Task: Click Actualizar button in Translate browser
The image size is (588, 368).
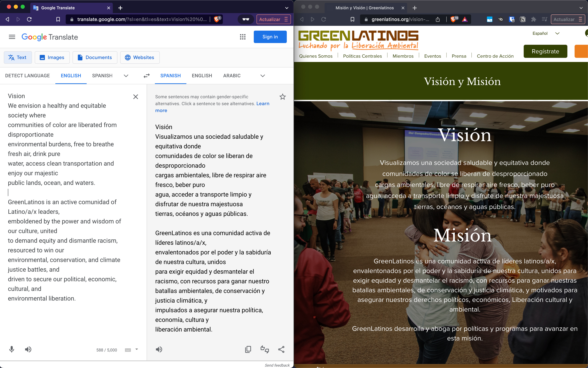Action: [x=274, y=19]
